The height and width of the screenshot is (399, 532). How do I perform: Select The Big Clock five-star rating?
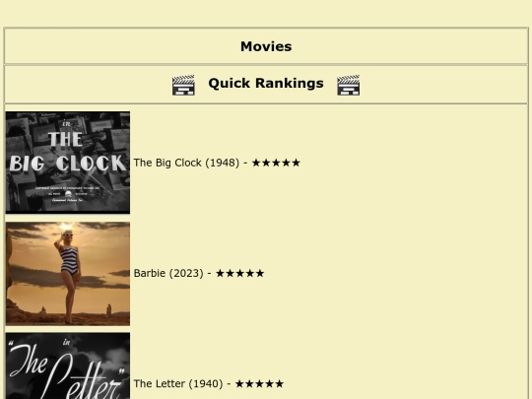pos(276,163)
